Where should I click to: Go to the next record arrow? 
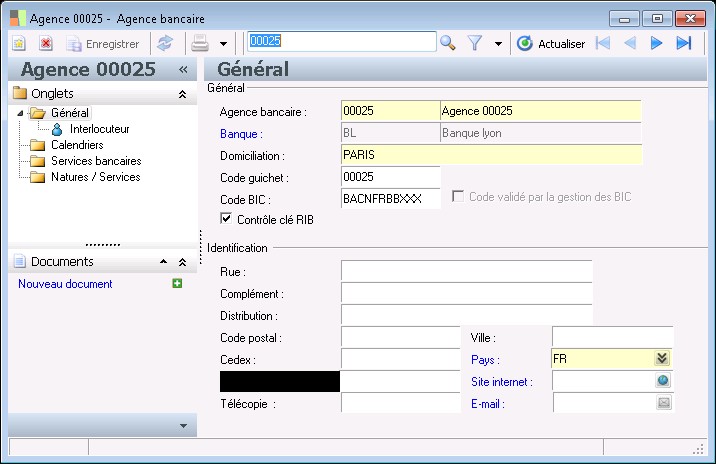[657, 43]
